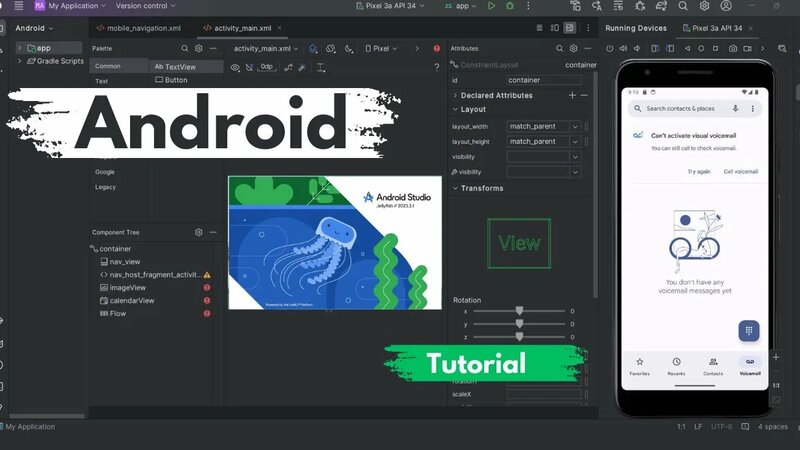Open the app run configuration dropdown
The width and height of the screenshot is (800, 450).
pyautogui.click(x=461, y=6)
